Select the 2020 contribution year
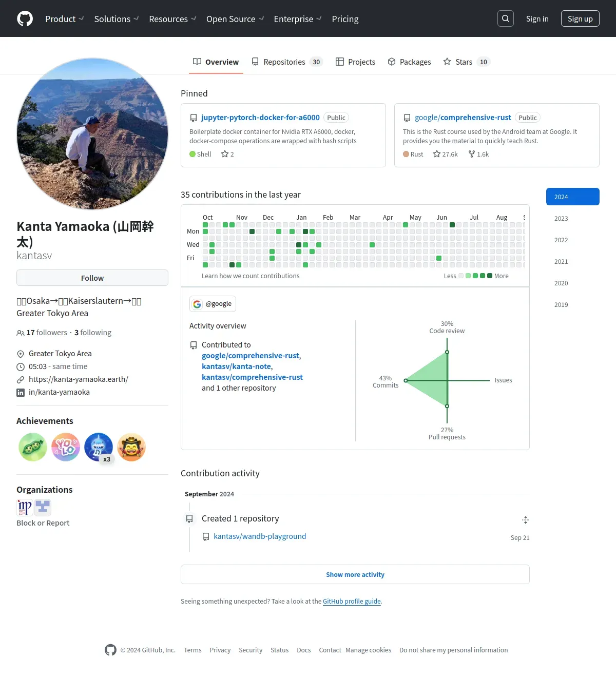616x677 pixels. 573,283
